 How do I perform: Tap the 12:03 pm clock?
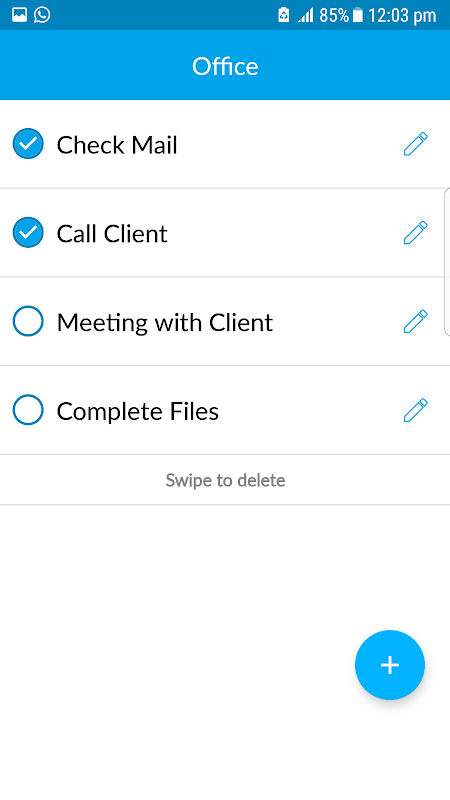point(402,16)
